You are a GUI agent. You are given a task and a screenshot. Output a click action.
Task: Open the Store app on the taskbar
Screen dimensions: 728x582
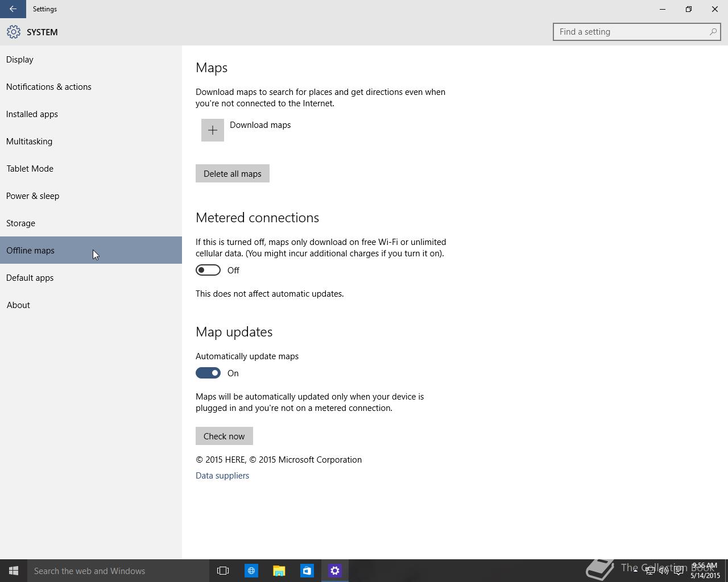pos(307,571)
